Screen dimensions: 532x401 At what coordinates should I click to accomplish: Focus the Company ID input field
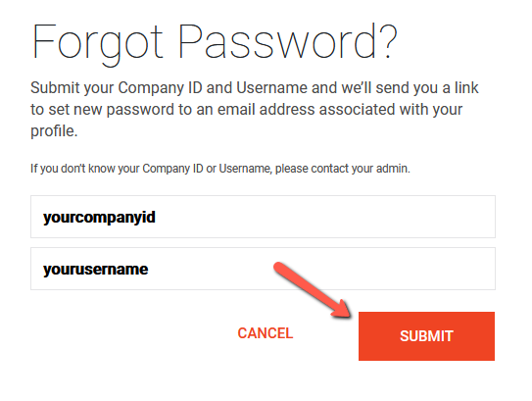pyautogui.click(x=263, y=217)
